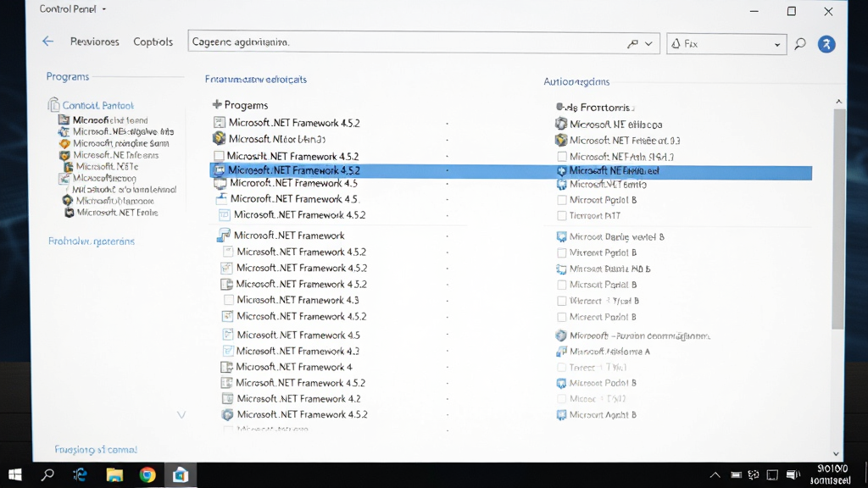The image size is (868, 488).
Task: Click the battery icon in system tray
Action: pos(736,474)
